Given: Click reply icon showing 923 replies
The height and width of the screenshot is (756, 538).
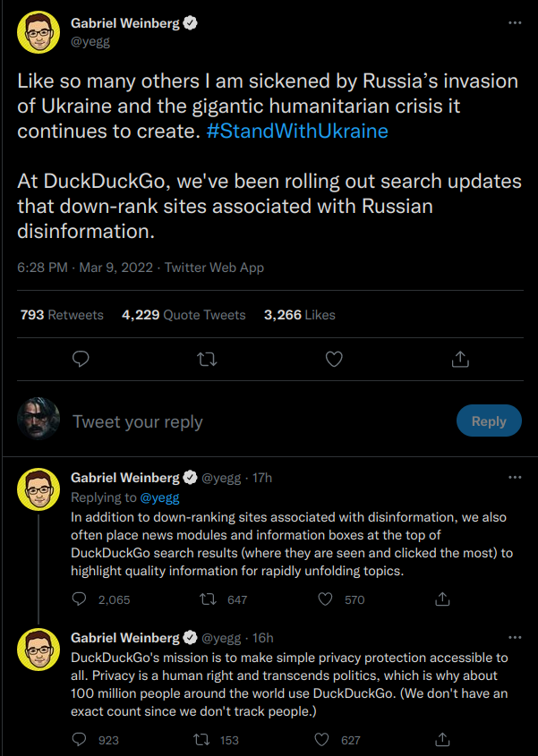Looking at the screenshot, I should pyautogui.click(x=80, y=740).
